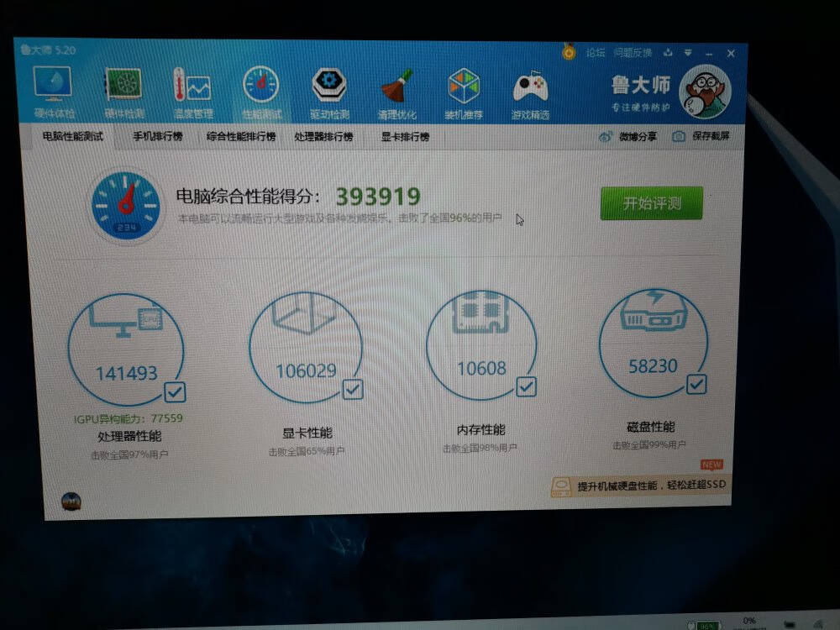
Task: Click the small avatar icon at bottom-left
Action: point(71,501)
